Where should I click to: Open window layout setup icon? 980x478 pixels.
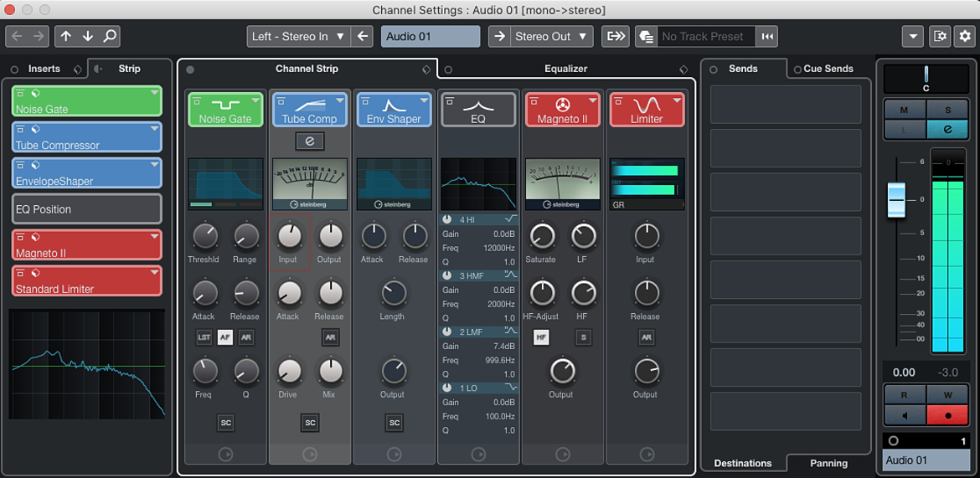coord(940,36)
